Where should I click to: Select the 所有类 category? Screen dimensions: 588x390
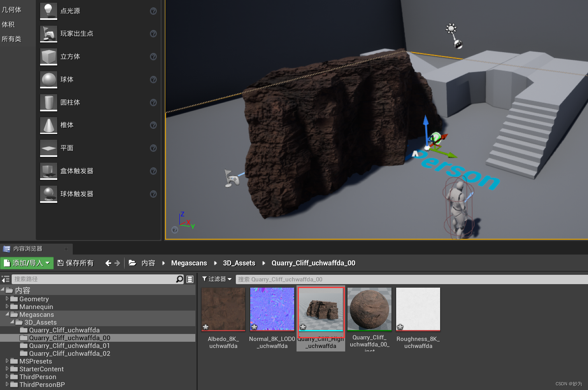tap(12, 39)
